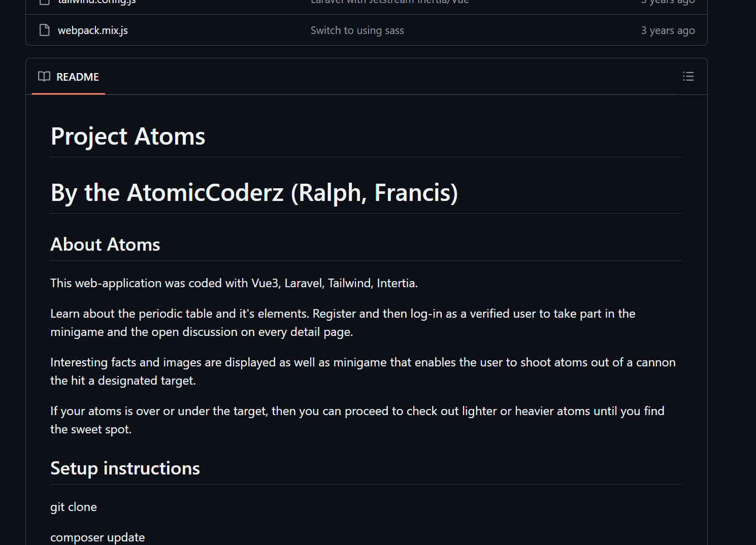
Task: Click the "git clone" instruction text
Action: tap(74, 507)
